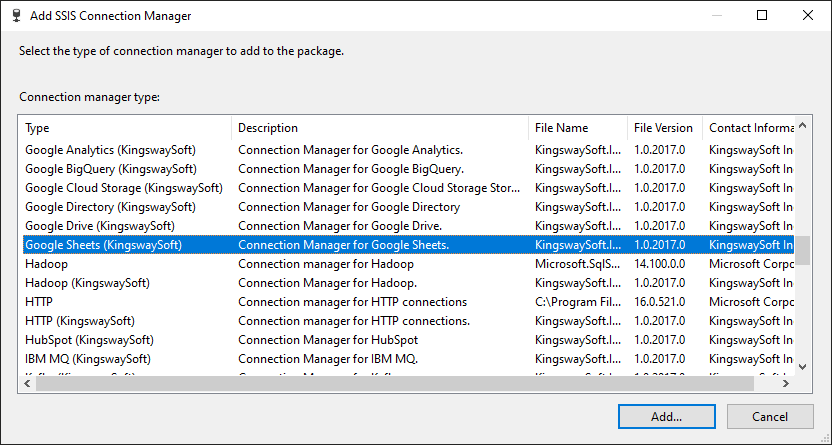Click the vertical scrollbar up arrow
The width and height of the screenshot is (832, 445).
click(x=803, y=126)
